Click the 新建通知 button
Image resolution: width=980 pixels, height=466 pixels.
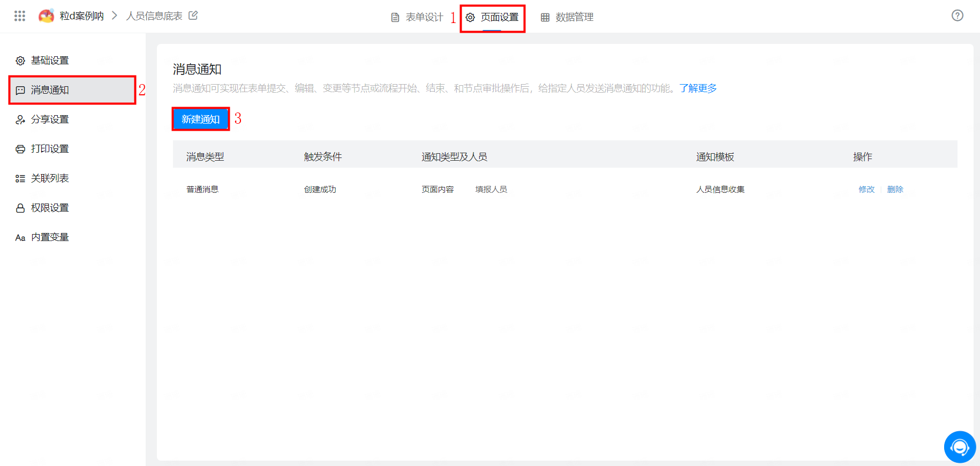(x=201, y=119)
